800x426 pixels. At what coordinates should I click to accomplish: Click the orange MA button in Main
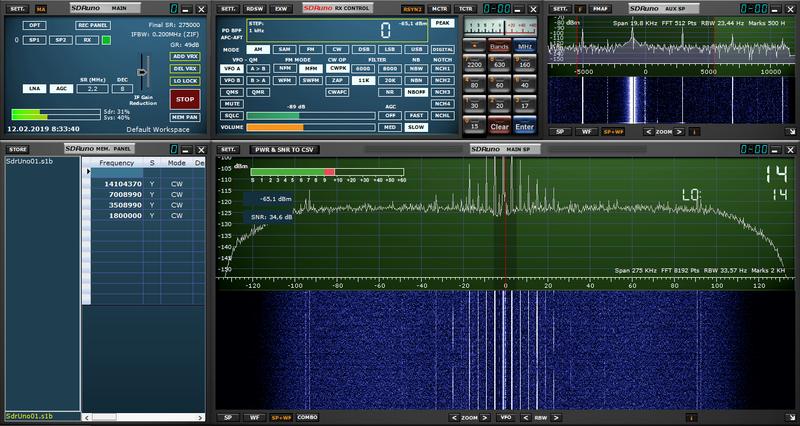click(41, 9)
